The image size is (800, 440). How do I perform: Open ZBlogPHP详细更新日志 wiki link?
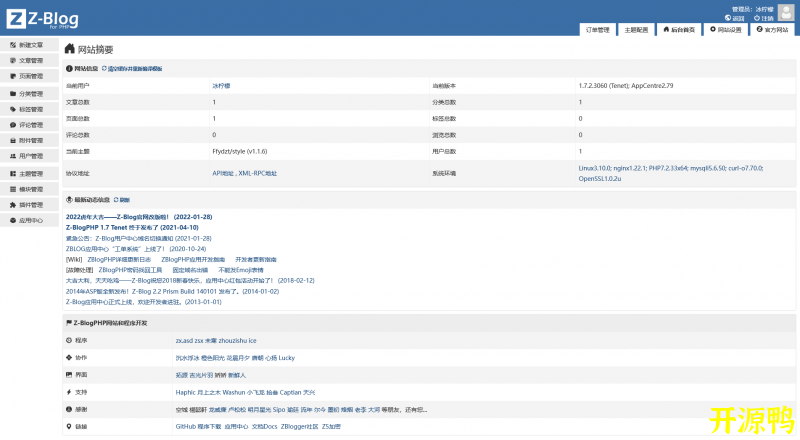point(119,260)
